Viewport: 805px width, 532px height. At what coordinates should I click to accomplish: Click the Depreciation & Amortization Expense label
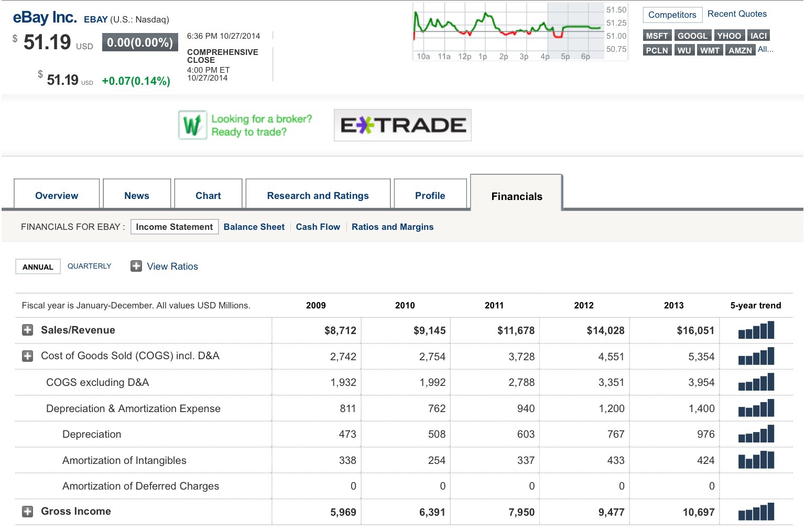click(133, 408)
